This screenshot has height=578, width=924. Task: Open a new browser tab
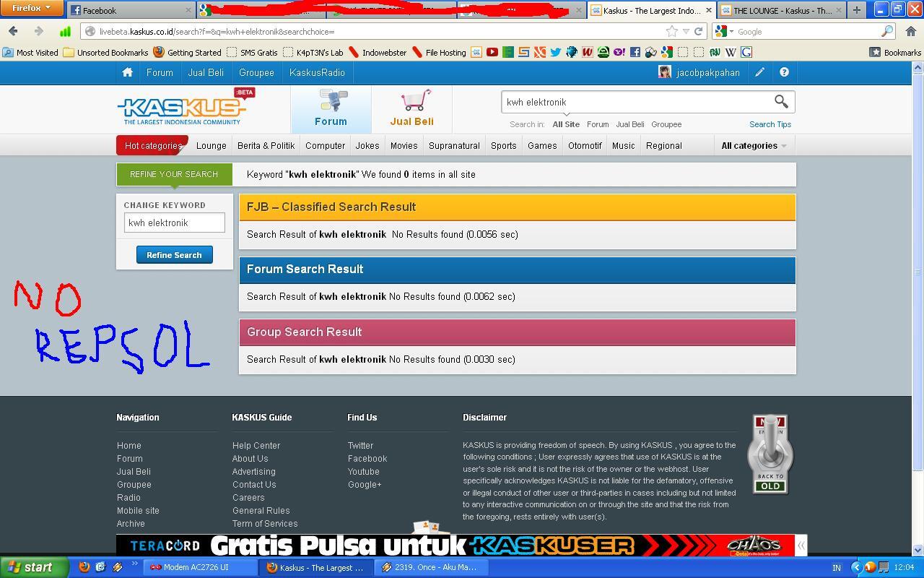[x=856, y=10]
